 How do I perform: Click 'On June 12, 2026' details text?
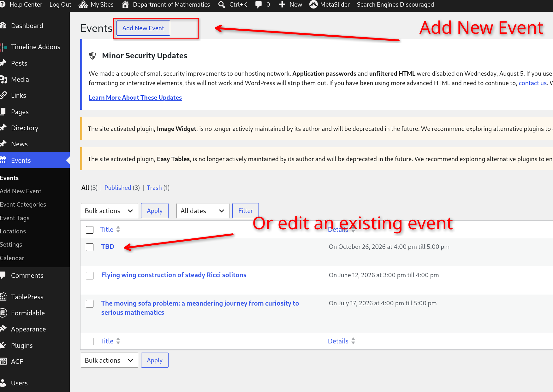(384, 275)
